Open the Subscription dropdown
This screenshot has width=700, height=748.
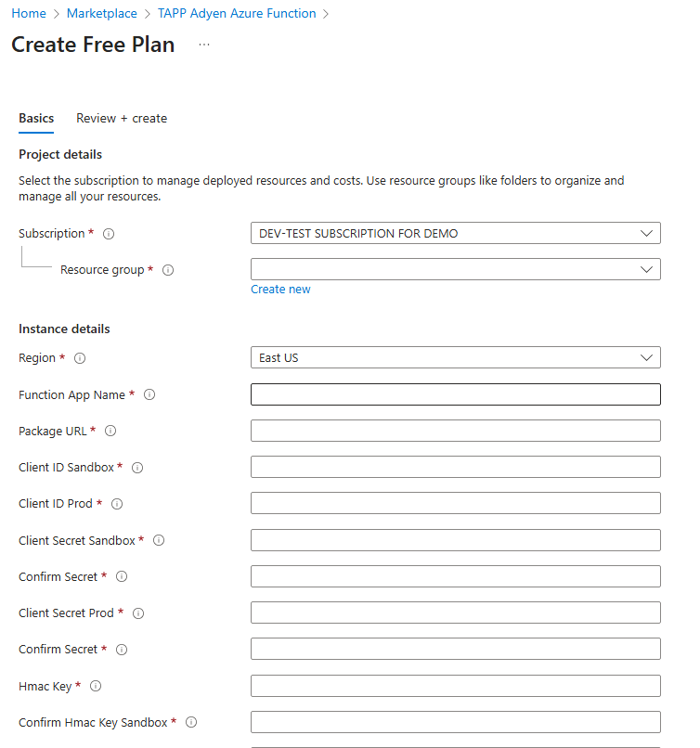click(455, 234)
